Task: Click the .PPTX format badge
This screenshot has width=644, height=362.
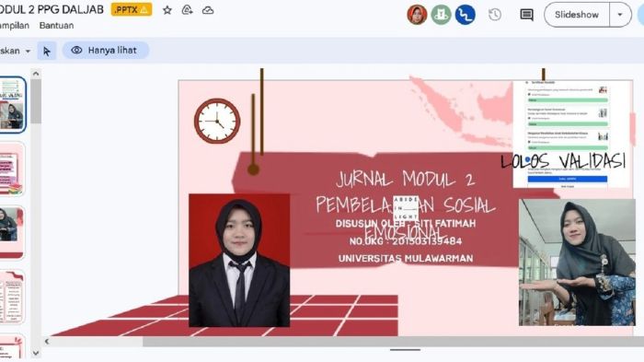Action: 132,10
